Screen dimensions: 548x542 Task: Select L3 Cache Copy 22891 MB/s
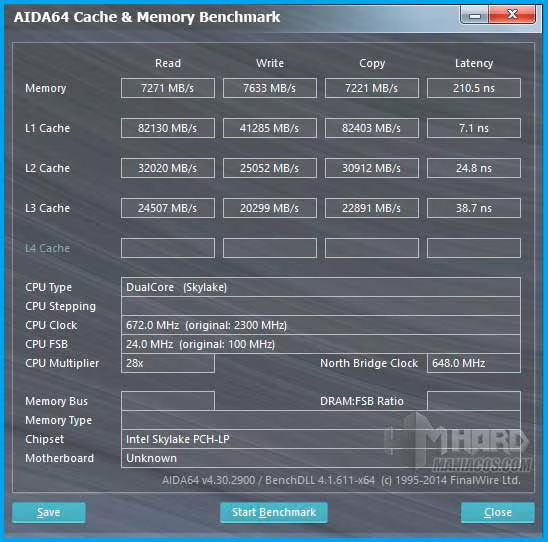(x=372, y=208)
